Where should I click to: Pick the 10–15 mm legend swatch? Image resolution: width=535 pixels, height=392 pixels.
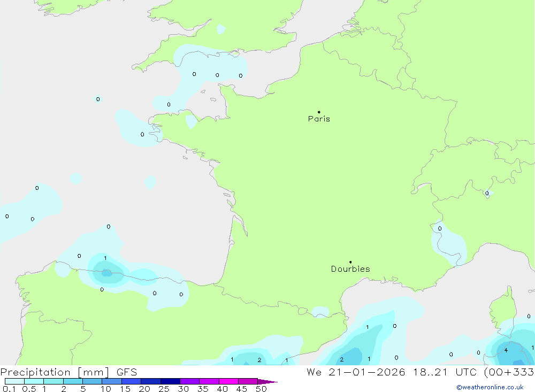112,381
